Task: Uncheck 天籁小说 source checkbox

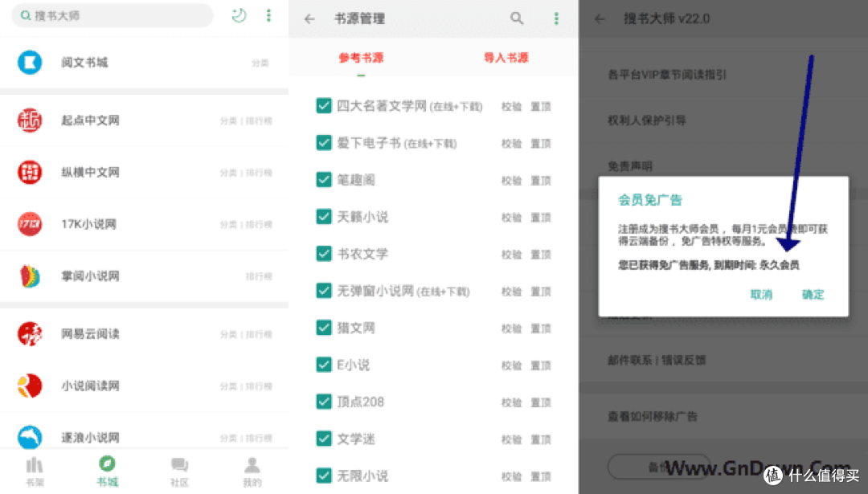Action: coord(324,217)
